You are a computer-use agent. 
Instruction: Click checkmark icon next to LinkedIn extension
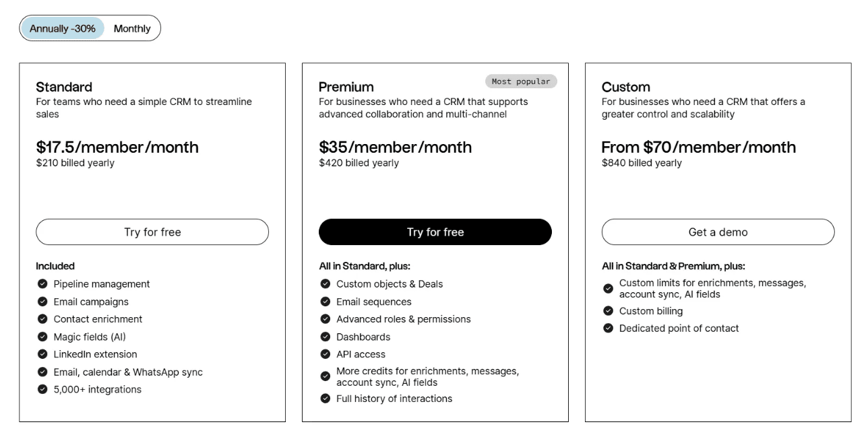tap(42, 354)
